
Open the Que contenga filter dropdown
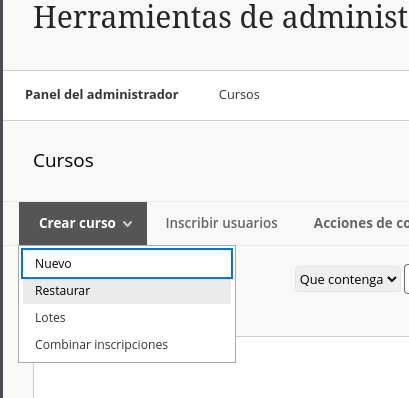[348, 279]
